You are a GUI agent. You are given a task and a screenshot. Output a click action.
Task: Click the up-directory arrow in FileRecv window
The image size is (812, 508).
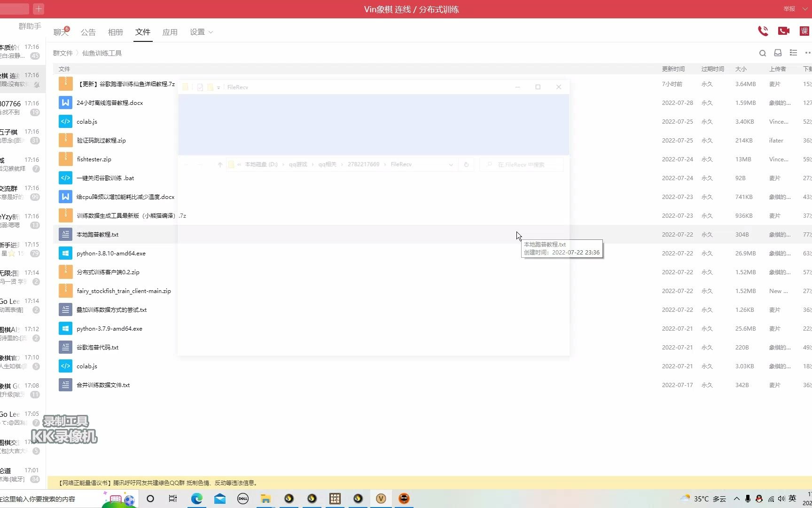tap(220, 165)
